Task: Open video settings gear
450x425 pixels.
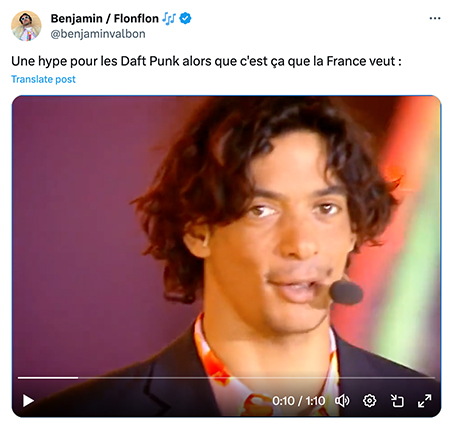Action: 369,400
